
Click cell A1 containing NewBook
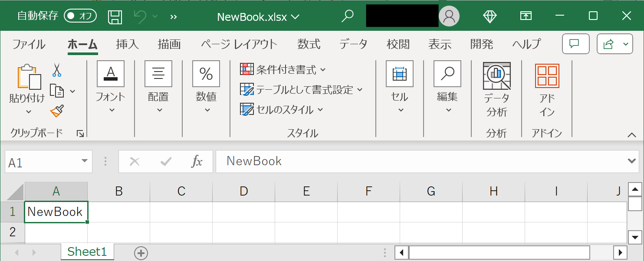click(56, 212)
